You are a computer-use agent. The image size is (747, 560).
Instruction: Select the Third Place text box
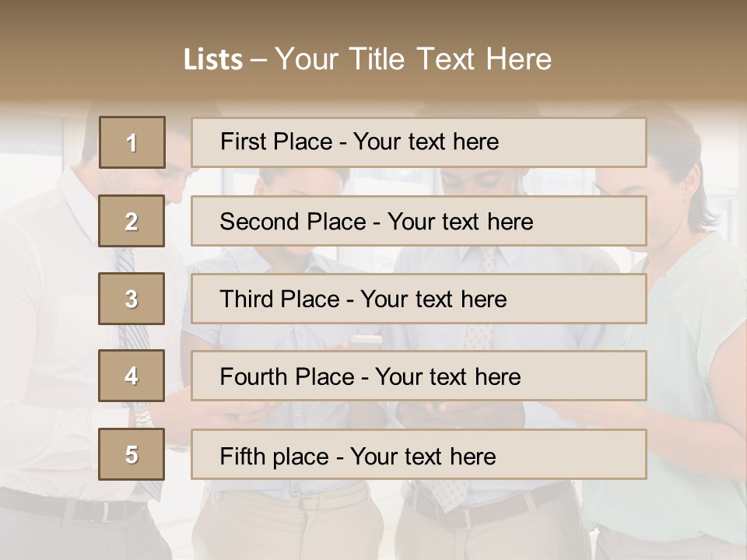pos(419,299)
